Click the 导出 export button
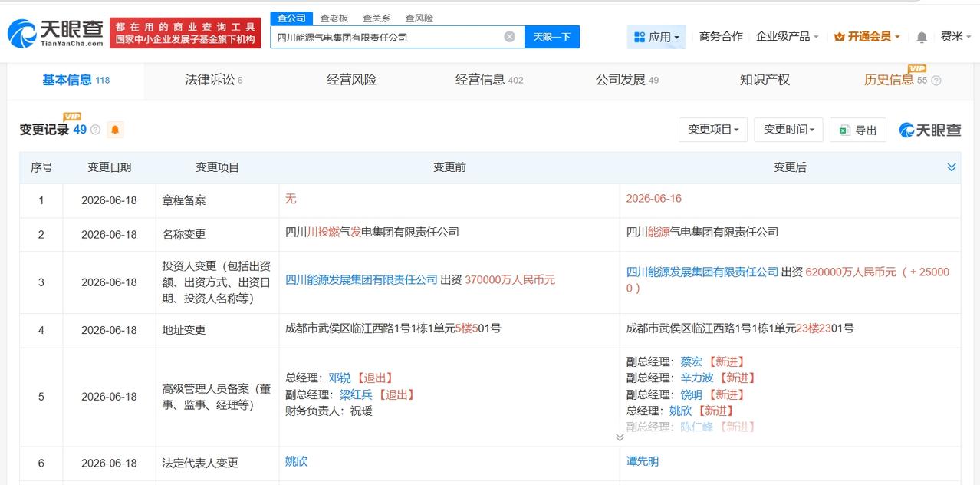Image resolution: width=980 pixels, height=485 pixels. [x=858, y=130]
